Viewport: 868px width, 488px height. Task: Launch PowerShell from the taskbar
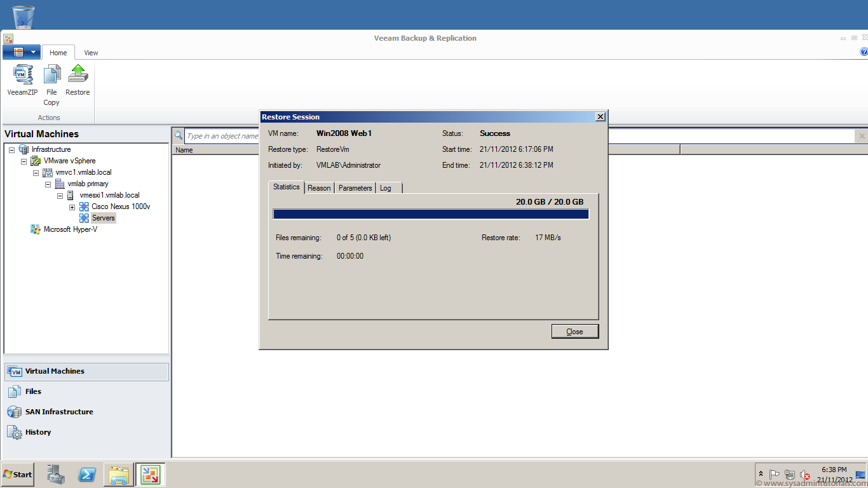pyautogui.click(x=87, y=475)
